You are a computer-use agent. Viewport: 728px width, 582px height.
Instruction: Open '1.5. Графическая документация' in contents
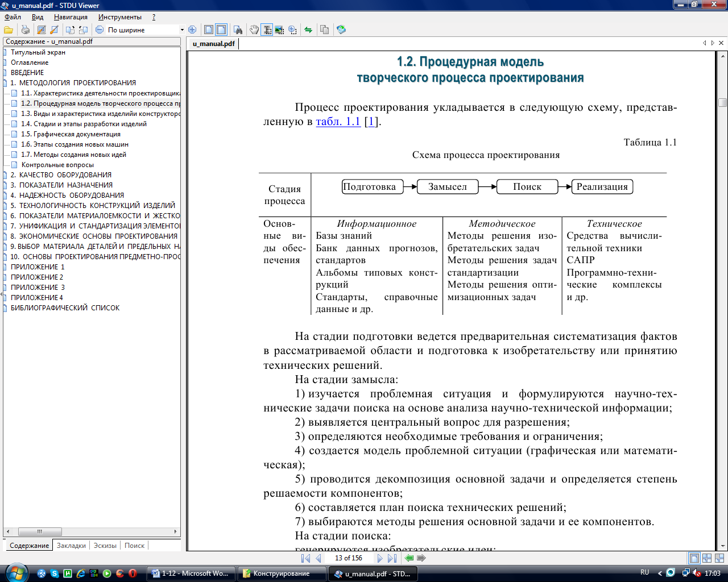[x=71, y=134]
